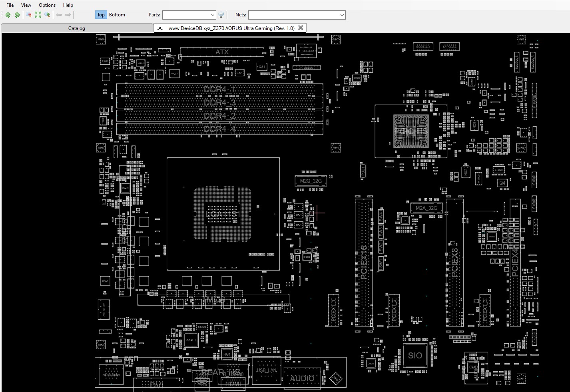The image size is (570, 392).
Task: Select the PCIEX16 slot
Action: [x=364, y=262]
